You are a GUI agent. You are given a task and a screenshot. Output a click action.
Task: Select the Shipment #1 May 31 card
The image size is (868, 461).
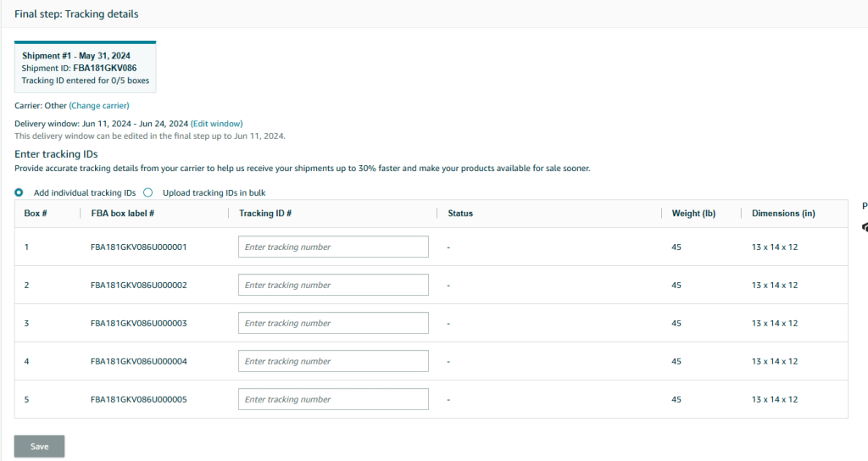tap(85, 68)
